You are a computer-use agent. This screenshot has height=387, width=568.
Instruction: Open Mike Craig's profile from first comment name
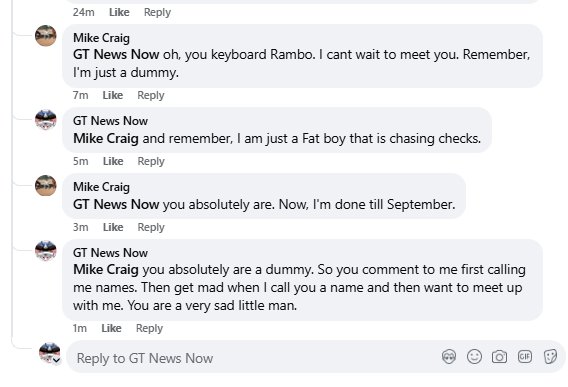coord(101,38)
